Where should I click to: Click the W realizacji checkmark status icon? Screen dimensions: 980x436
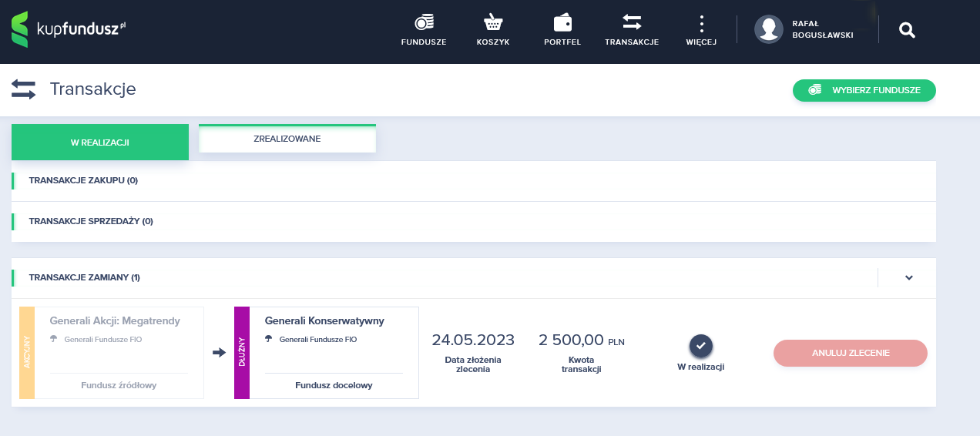coord(701,346)
